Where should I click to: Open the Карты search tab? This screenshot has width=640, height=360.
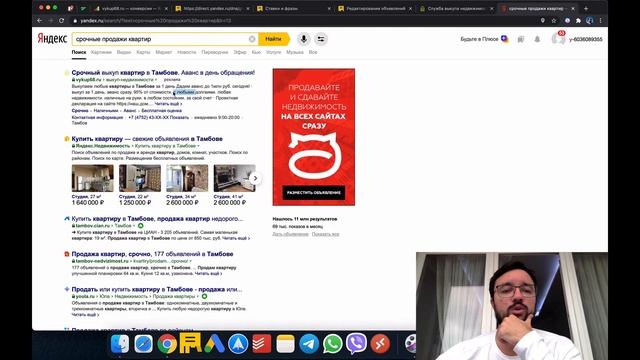pyautogui.click(x=143, y=52)
